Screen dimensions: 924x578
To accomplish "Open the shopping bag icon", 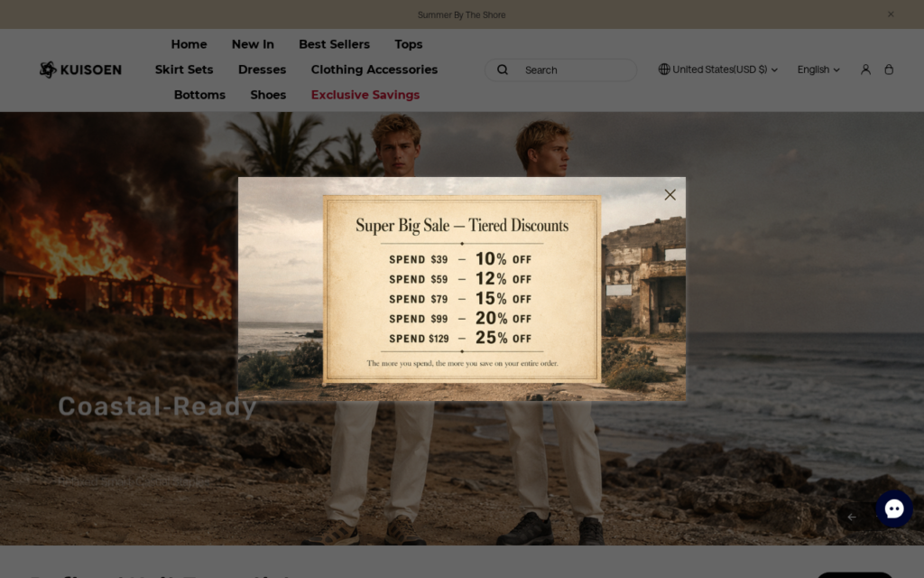I will click(x=889, y=70).
